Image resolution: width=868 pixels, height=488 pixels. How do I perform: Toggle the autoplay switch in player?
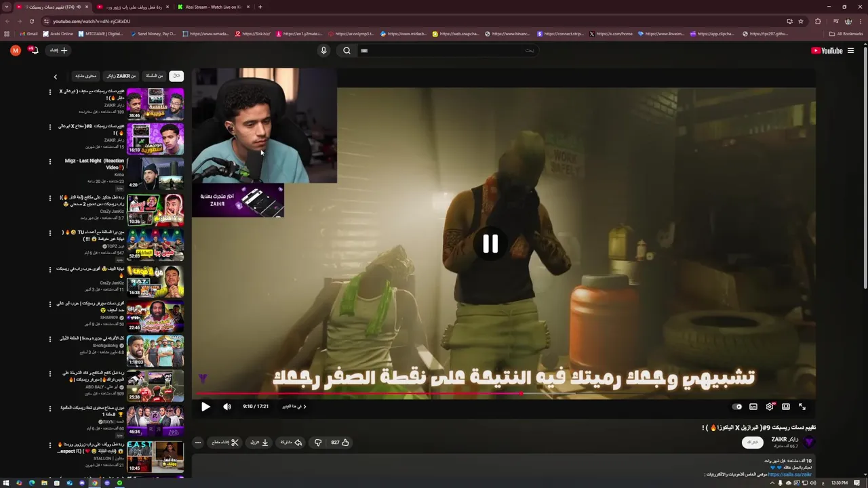pyautogui.click(x=737, y=407)
